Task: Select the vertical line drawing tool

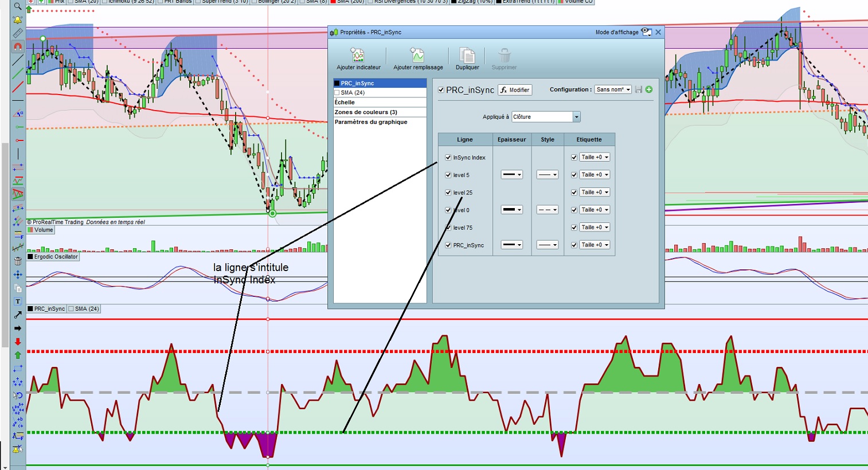Action: point(18,154)
